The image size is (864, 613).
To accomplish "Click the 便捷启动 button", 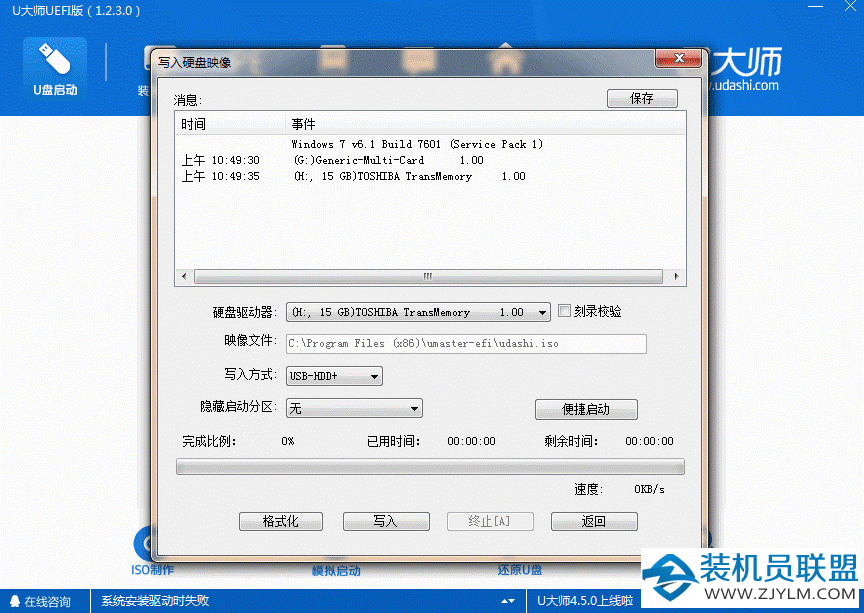I will [586, 410].
